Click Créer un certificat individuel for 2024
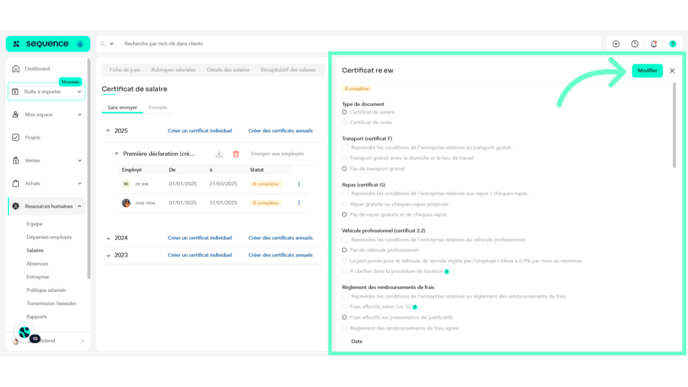 tap(200, 238)
